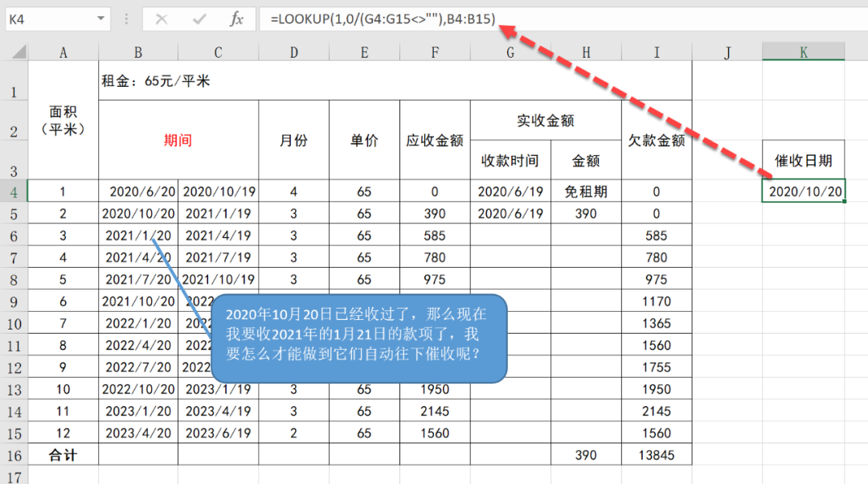Select column B header
The image size is (868, 484).
point(138,52)
